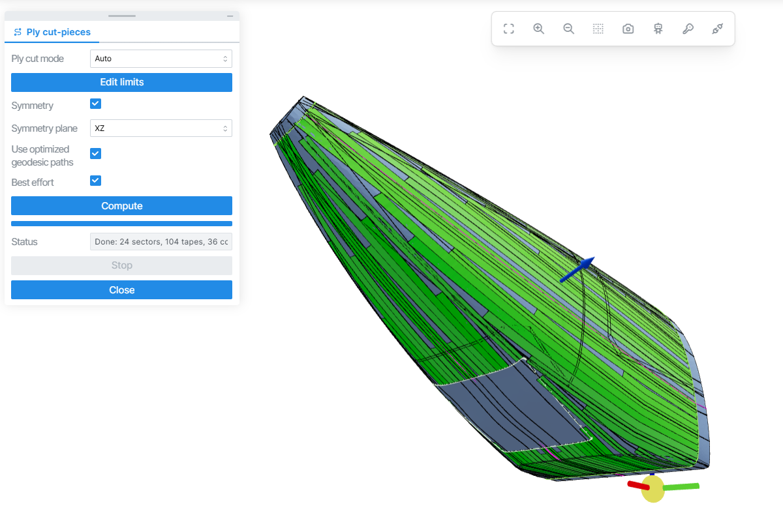Screen dimensions: 783x532
Task: Click the zoom out magnifier icon
Action: 568,29
